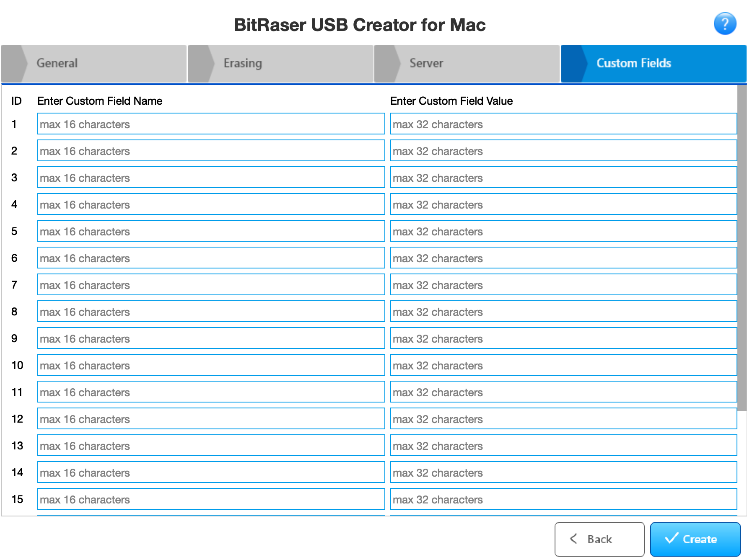
Task: Focus Custom Field Name input for ID 13
Action: pos(211,445)
